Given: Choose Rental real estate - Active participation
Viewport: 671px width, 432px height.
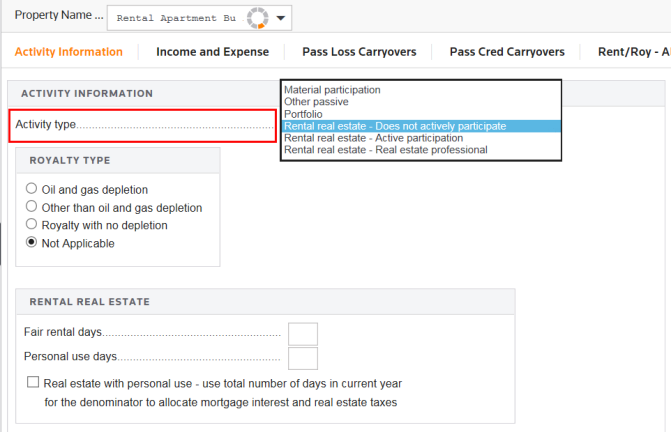Looking at the screenshot, I should [x=373, y=138].
